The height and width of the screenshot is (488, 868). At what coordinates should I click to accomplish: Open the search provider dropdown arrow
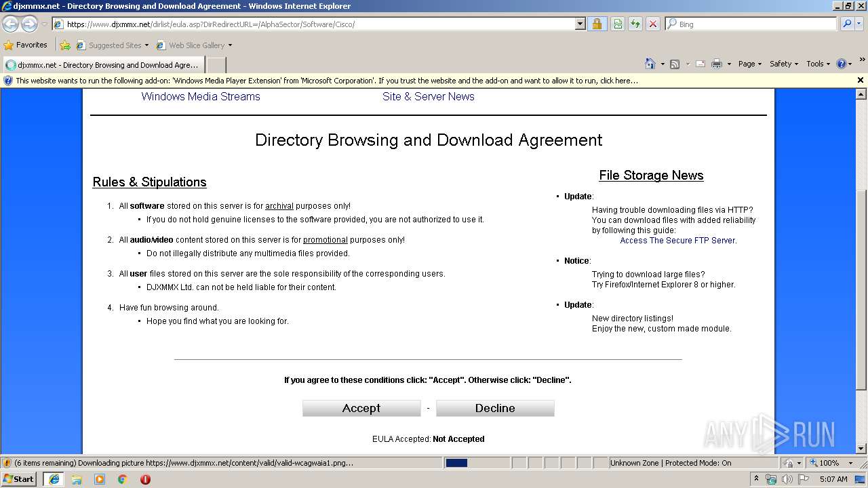[x=860, y=24]
